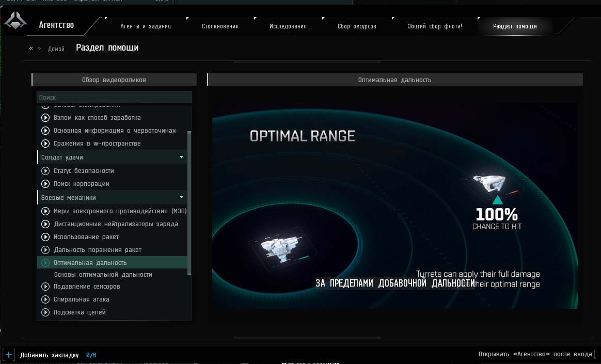Select 'Основная информация о червоточинах' text
The width and height of the screenshot is (601, 364).
[115, 131]
